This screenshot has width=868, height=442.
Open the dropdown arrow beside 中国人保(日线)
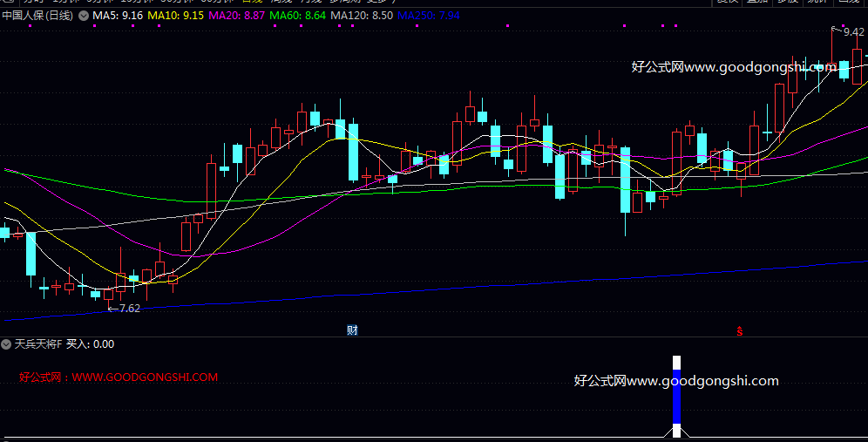pos(84,16)
